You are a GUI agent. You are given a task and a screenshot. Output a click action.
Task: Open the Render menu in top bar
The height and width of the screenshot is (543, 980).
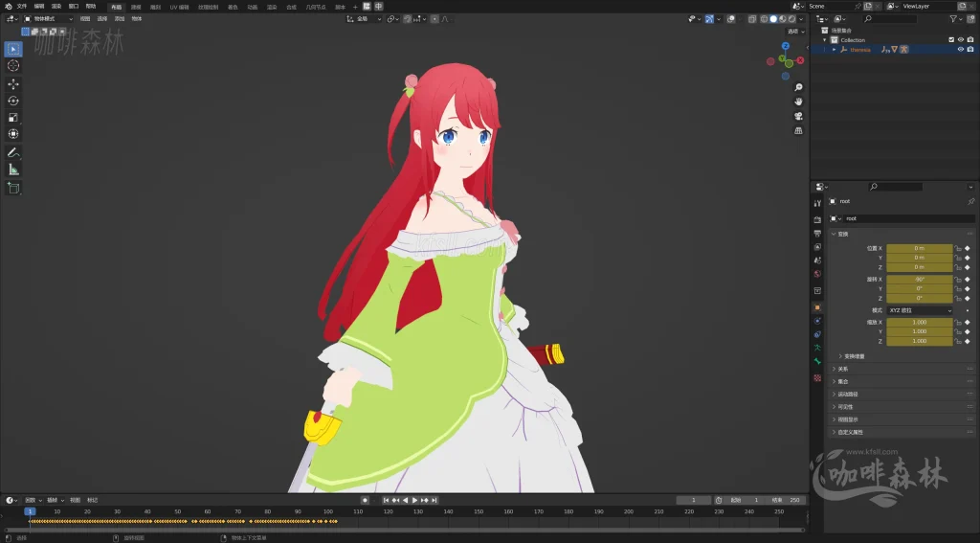(x=56, y=7)
